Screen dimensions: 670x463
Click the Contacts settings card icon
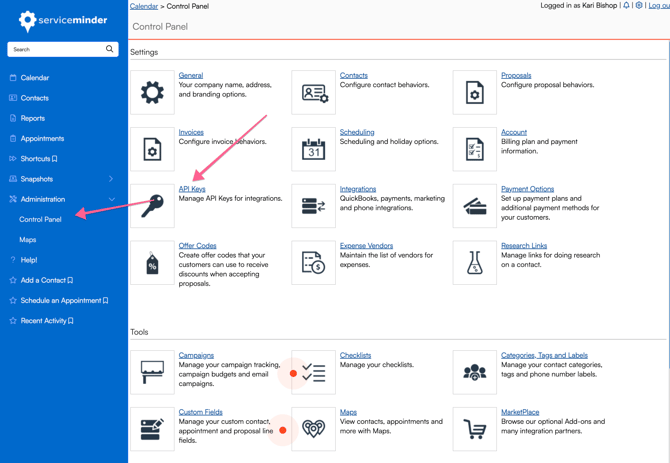point(314,92)
